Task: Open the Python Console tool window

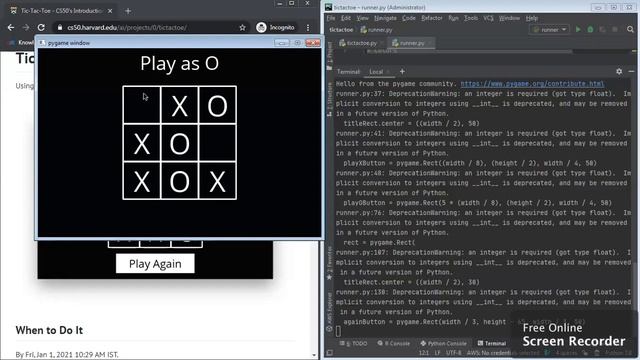Action: (x=443, y=343)
